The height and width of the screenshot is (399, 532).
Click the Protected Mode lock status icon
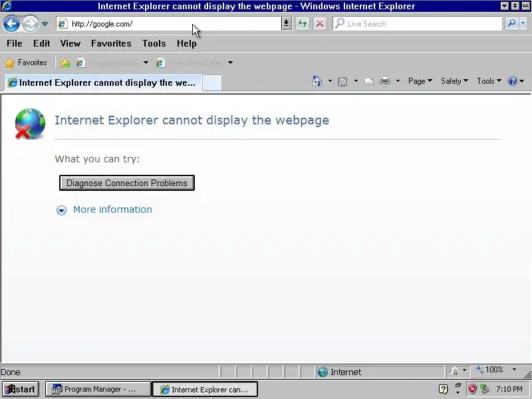point(454,371)
